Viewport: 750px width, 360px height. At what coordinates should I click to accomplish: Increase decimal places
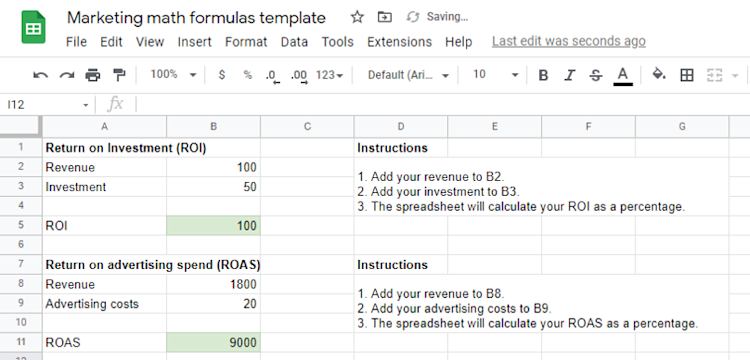299,76
